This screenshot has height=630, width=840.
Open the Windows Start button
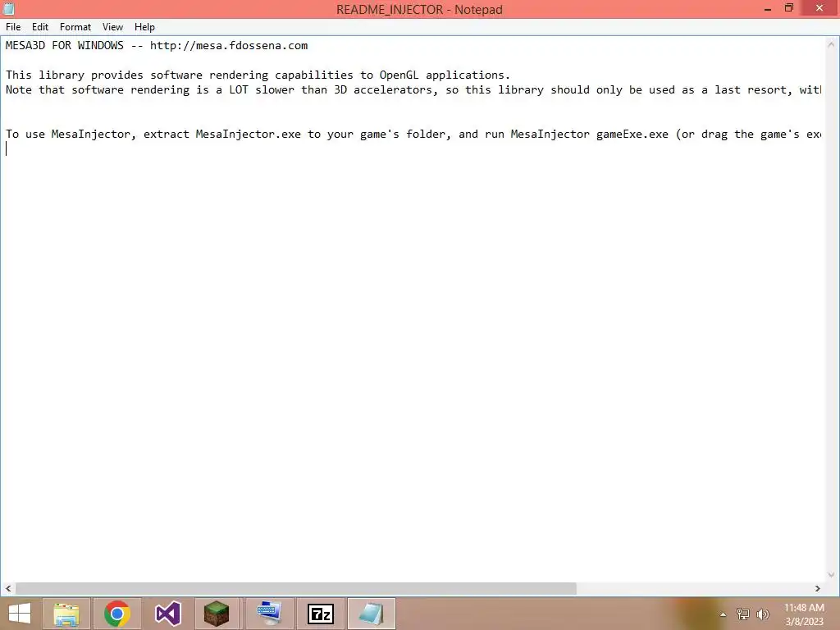pyautogui.click(x=20, y=614)
